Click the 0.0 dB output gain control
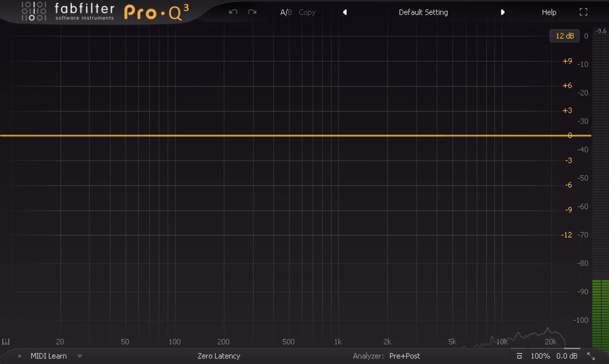Image resolution: width=609 pixels, height=364 pixels. click(566, 356)
